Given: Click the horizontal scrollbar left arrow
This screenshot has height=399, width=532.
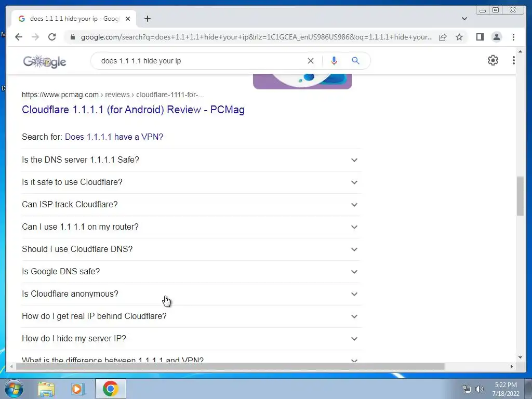Looking at the screenshot, I should pos(11,366).
